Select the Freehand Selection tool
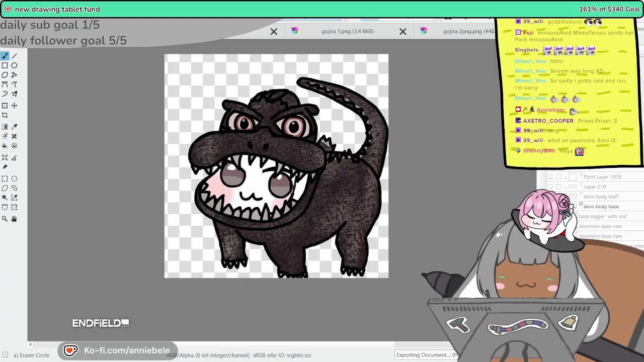Image resolution: width=644 pixels, height=362 pixels. tap(14, 188)
